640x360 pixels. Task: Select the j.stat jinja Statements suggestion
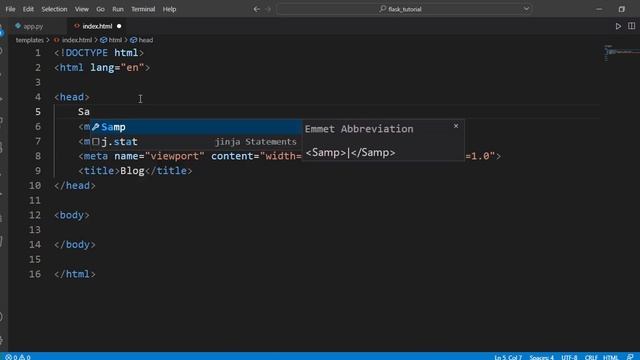(x=196, y=142)
